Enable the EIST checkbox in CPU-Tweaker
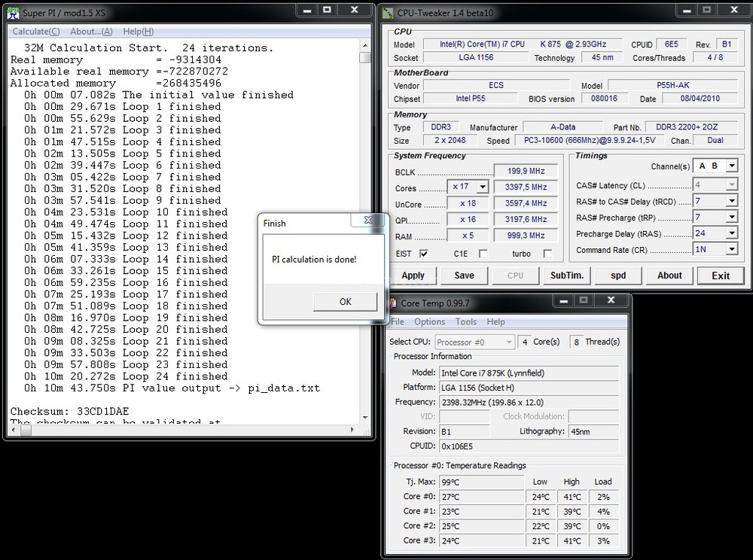This screenshot has height=560, width=753. coord(423,254)
